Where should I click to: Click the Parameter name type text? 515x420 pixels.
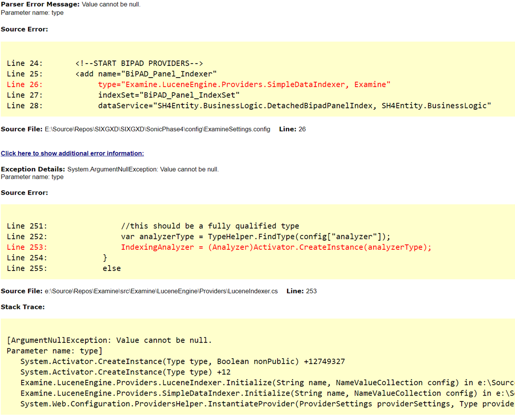[32, 13]
